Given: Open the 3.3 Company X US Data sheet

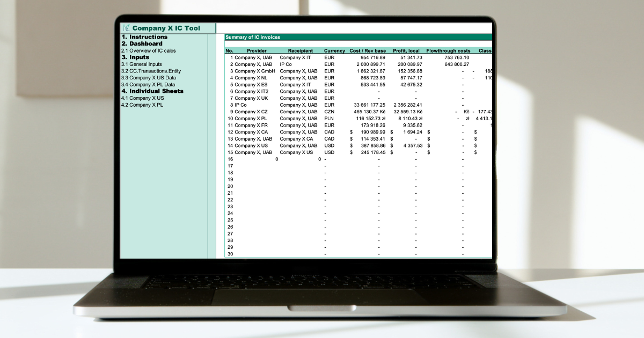Looking at the screenshot, I should tap(148, 78).
